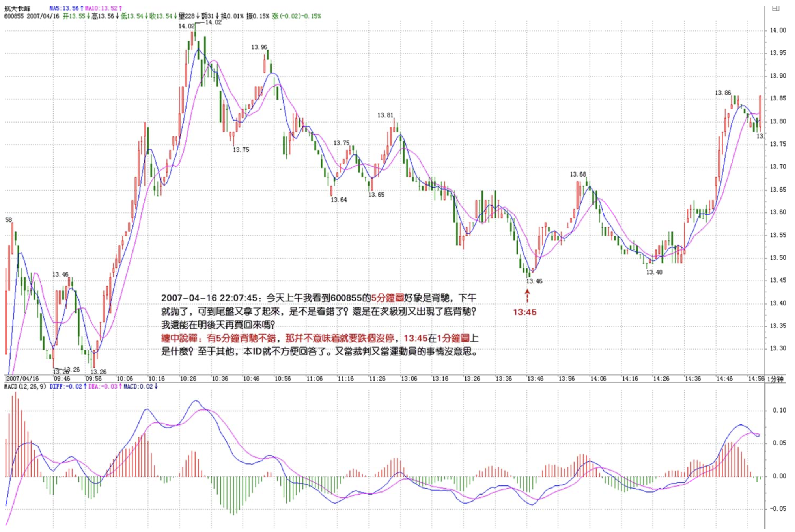Select the MACD(12,26,9) indicator label
The height and width of the screenshot is (532, 795).
pos(25,387)
